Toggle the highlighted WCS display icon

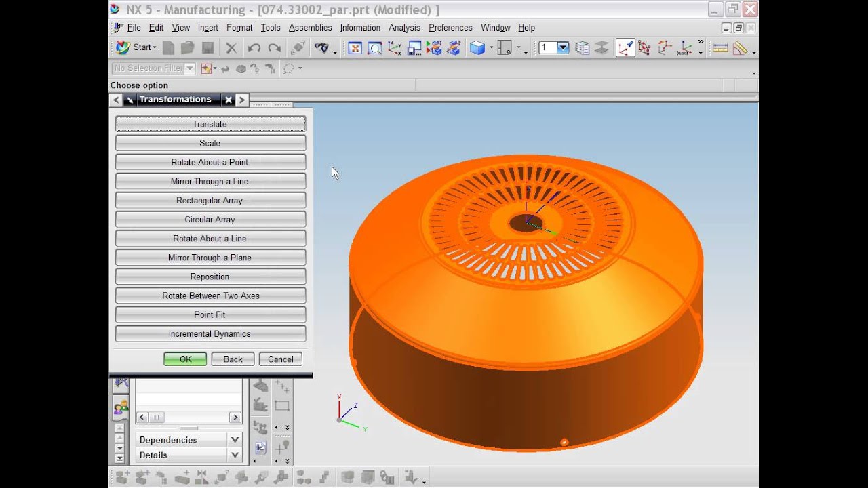[x=625, y=47]
